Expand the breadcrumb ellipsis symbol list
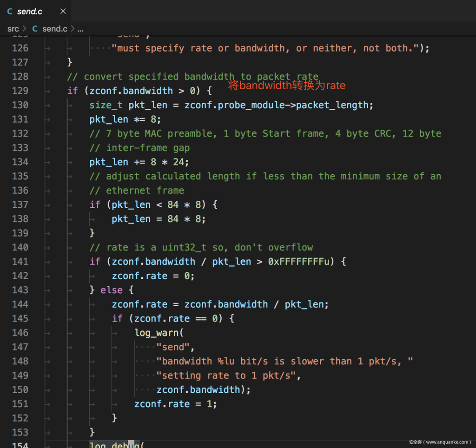The image size is (476, 448). pos(80,29)
